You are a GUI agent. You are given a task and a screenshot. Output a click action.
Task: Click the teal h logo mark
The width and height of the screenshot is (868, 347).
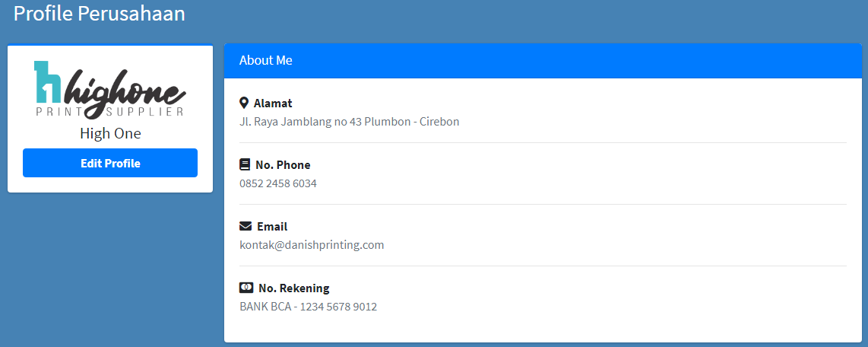tap(48, 82)
